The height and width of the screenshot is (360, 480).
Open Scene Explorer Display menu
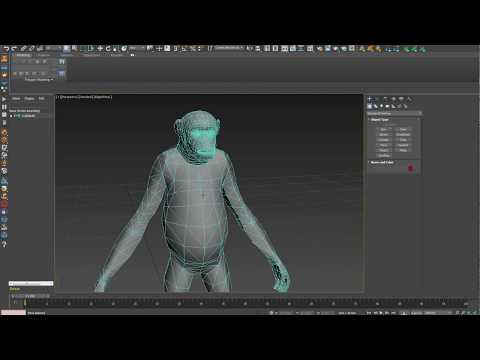point(29,99)
